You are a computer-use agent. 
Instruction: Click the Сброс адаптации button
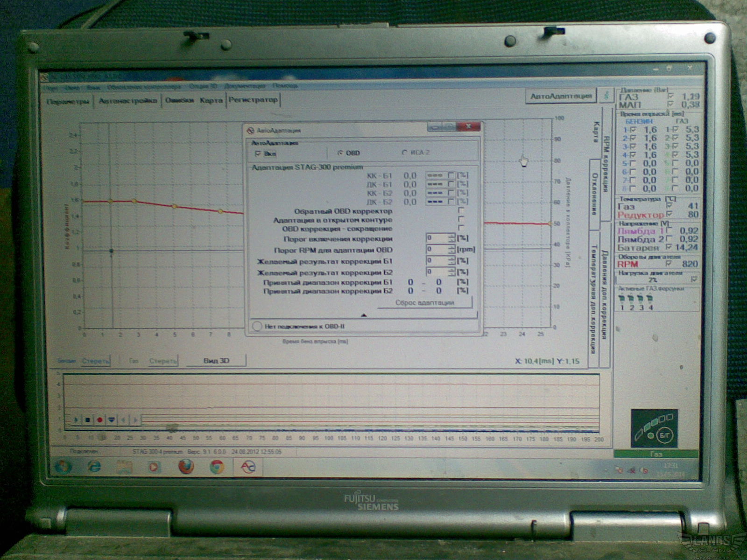(x=424, y=302)
